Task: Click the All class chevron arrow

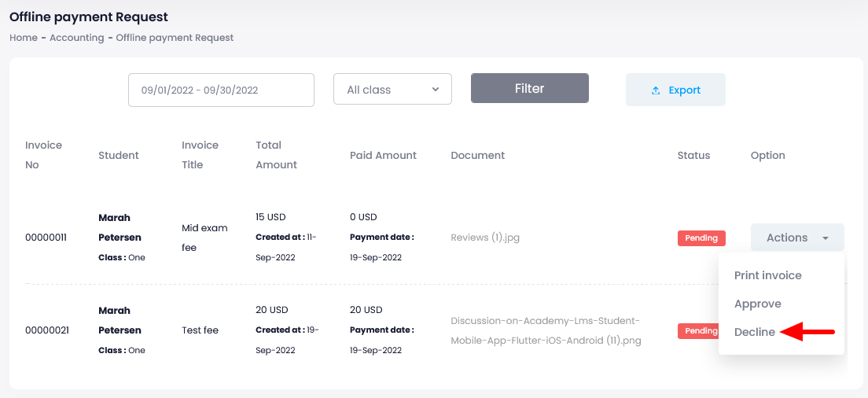Action: coord(436,89)
